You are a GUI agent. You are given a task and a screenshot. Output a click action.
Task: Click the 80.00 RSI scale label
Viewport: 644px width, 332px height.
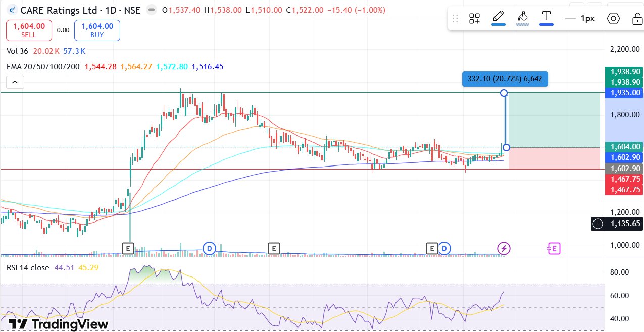point(619,272)
